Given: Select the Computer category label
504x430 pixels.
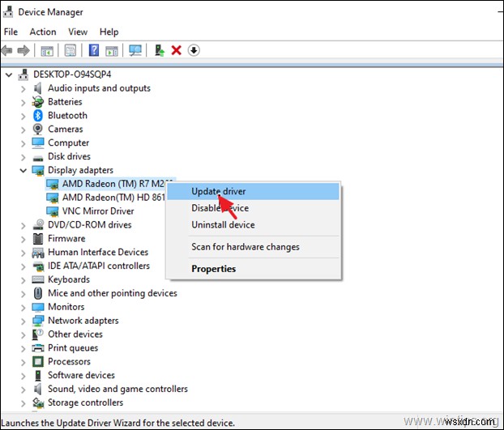Looking at the screenshot, I should (68, 143).
